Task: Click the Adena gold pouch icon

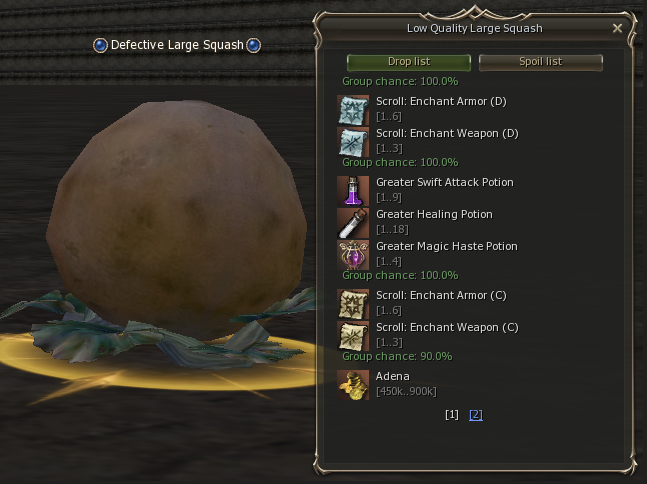Action: (353, 385)
